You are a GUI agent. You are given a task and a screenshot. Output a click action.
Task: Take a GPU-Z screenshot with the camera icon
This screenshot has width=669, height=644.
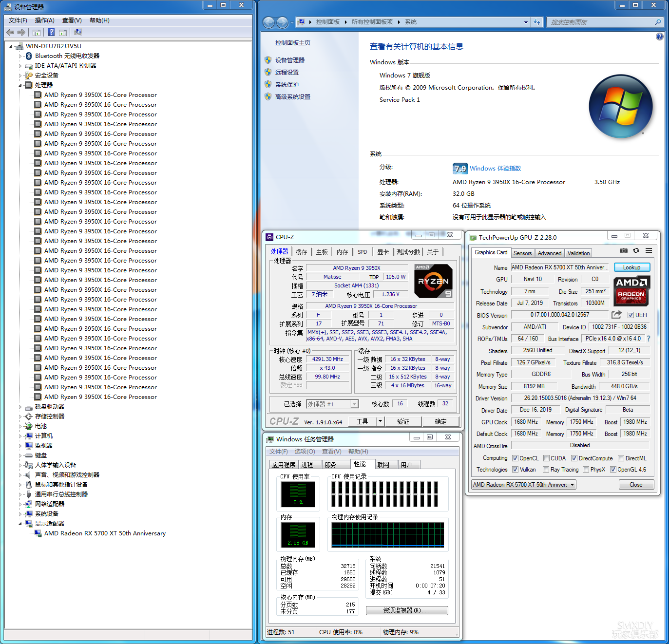(x=623, y=250)
